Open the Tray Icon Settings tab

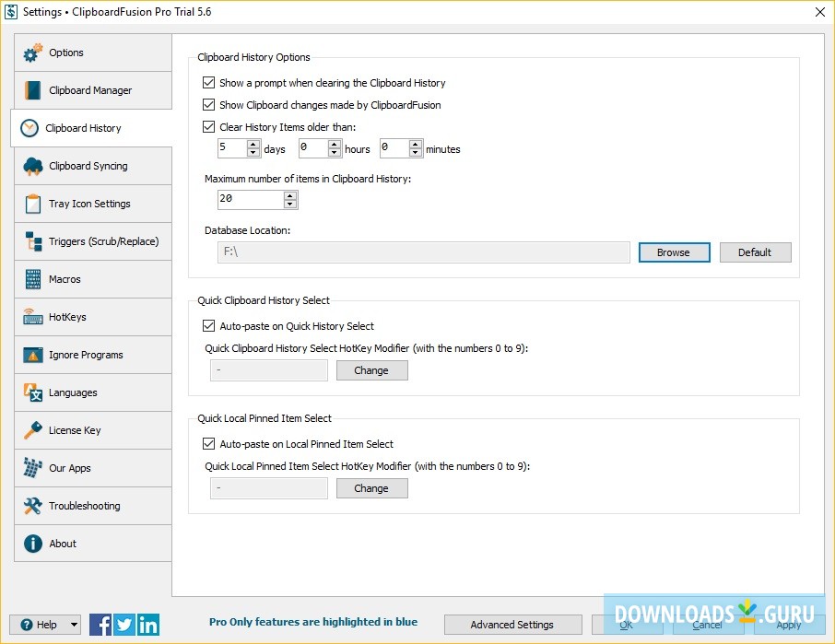point(93,204)
